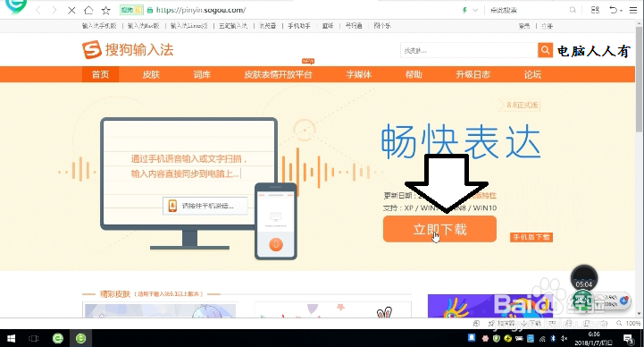Open 输入法Mac版 top link

pos(143,26)
